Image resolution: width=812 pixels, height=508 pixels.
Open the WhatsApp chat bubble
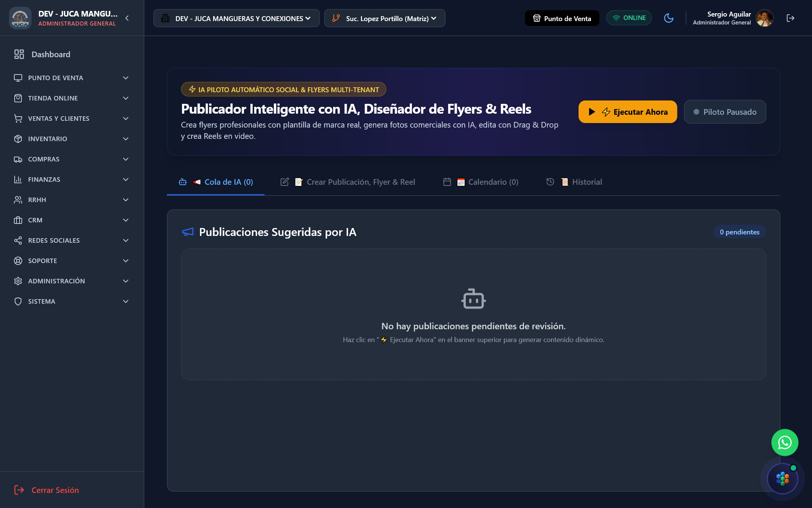(785, 443)
